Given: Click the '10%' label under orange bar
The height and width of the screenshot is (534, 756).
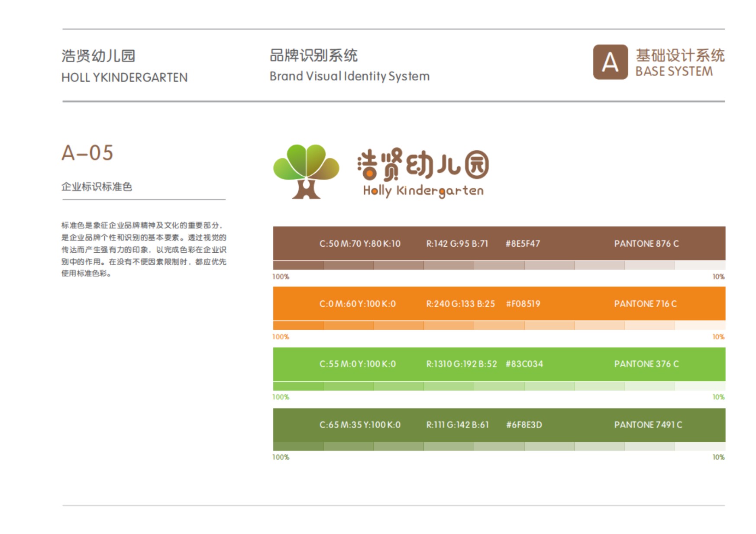Looking at the screenshot, I should (719, 337).
